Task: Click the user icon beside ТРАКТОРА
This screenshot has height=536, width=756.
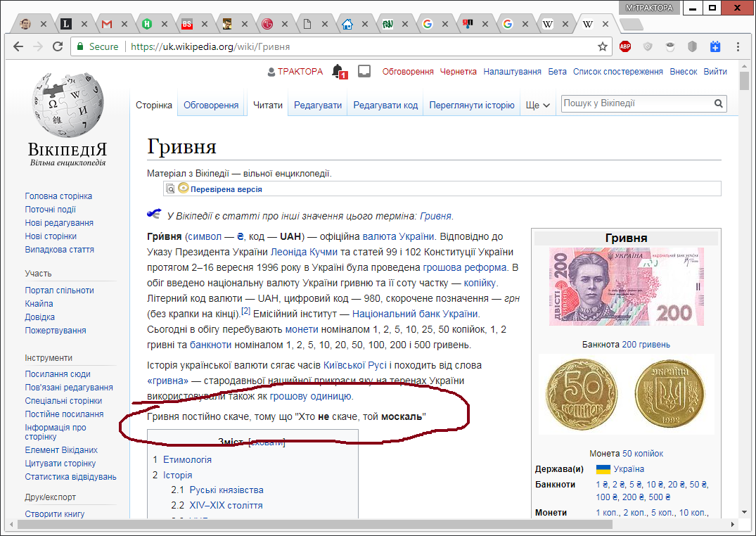Action: 271,72
